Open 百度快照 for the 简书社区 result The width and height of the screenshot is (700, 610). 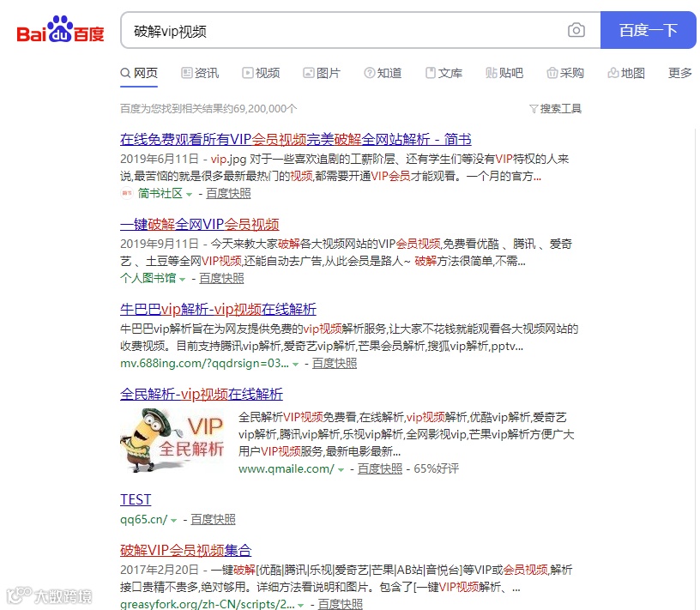pyautogui.click(x=228, y=194)
